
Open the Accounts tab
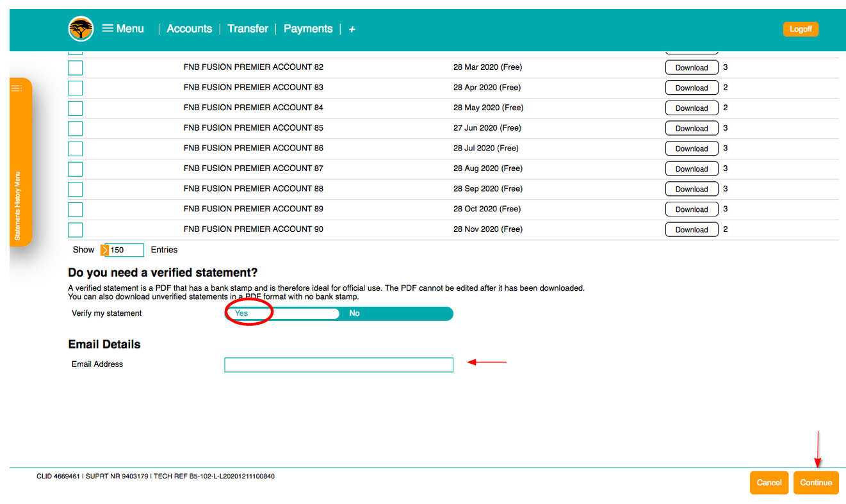click(x=189, y=29)
